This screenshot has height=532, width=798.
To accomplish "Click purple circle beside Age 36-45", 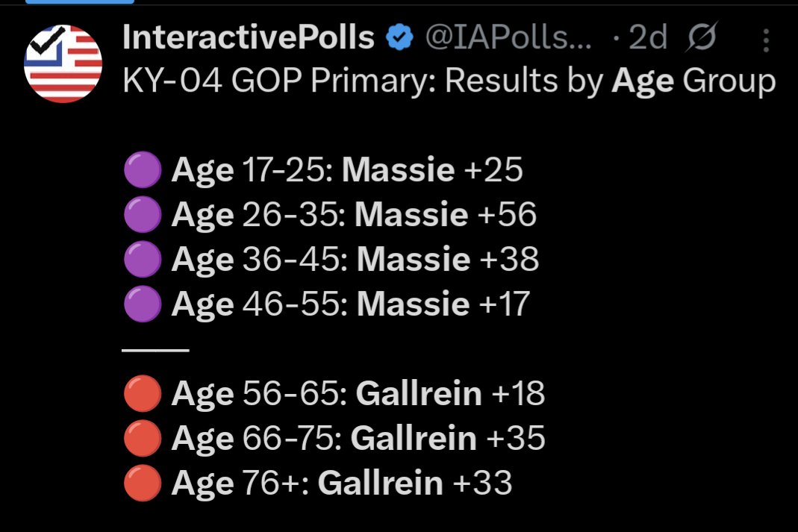I will coord(143,259).
